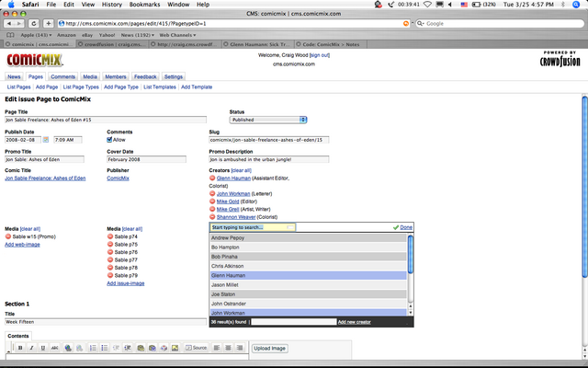Reload the page in Safari toolbar
The width and height of the screenshot is (588, 368).
coord(34,23)
